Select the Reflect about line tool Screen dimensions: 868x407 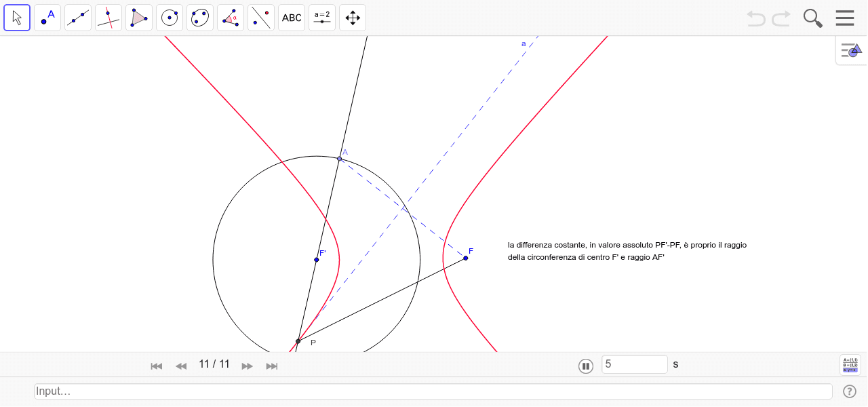pos(261,18)
